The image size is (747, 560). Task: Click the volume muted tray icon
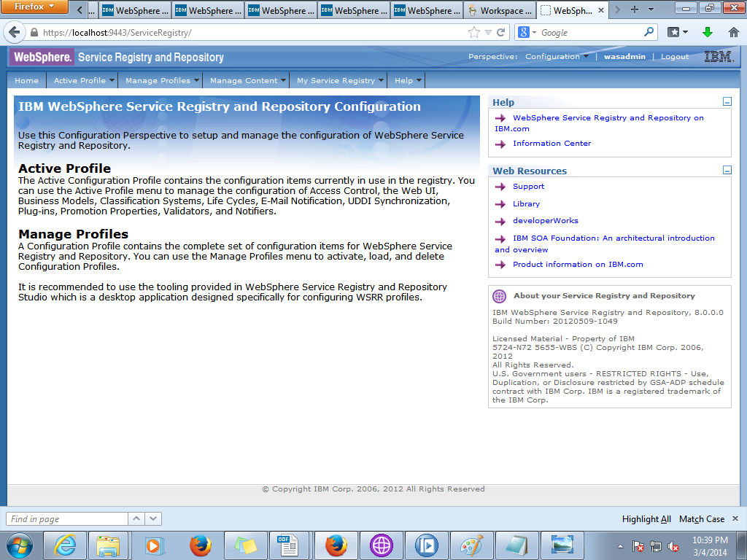coord(673,546)
